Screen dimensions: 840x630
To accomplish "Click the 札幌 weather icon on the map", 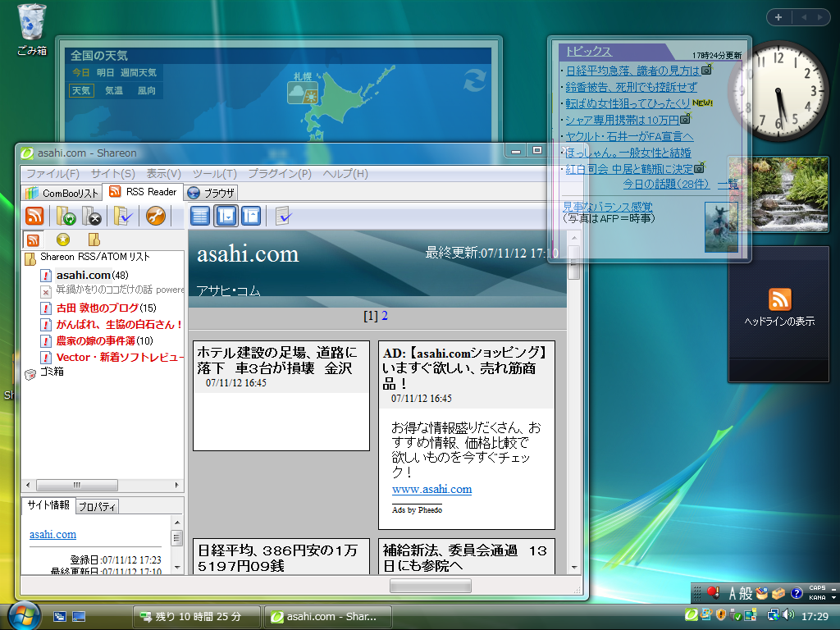I will pos(303,94).
